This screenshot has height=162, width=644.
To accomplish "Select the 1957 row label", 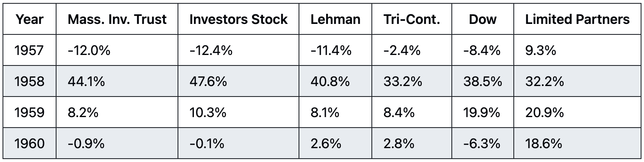I will click(29, 50).
